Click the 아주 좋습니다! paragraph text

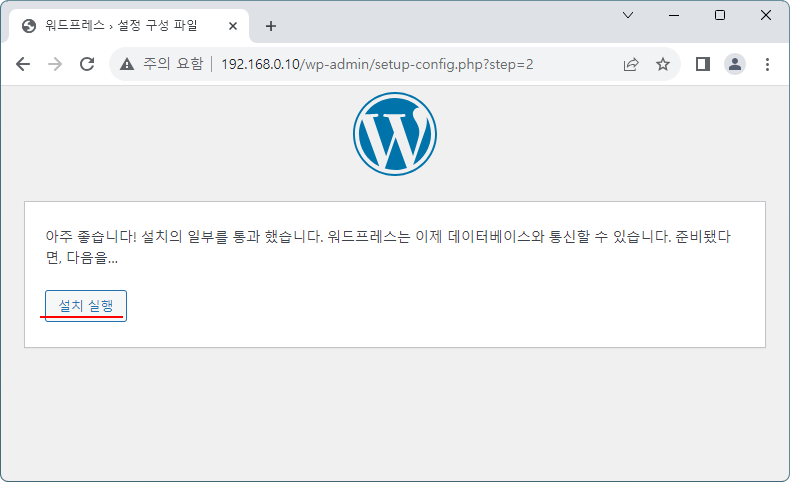388,247
